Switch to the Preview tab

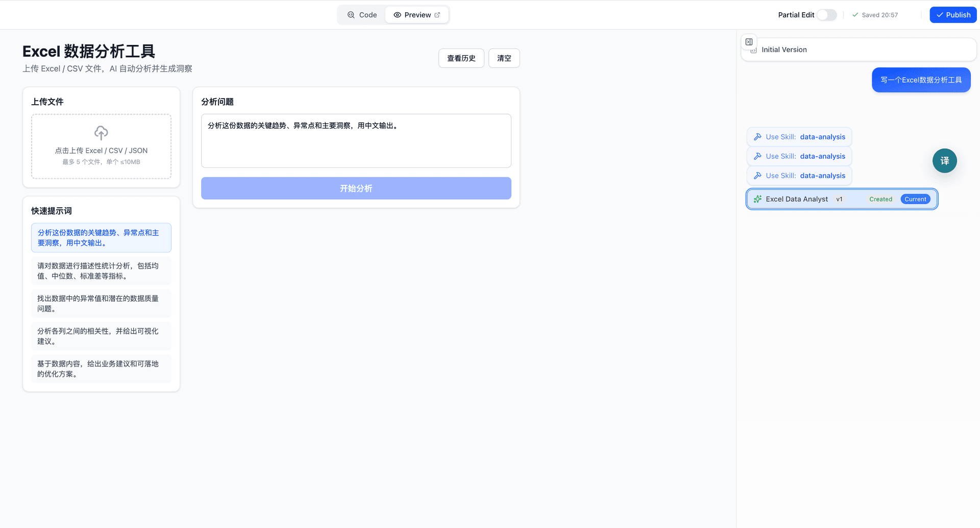pyautogui.click(x=416, y=15)
